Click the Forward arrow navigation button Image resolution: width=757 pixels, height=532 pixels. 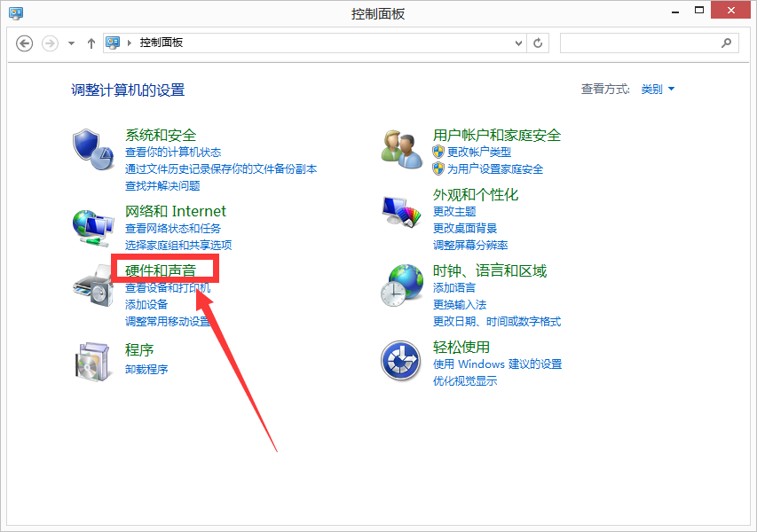click(x=50, y=43)
